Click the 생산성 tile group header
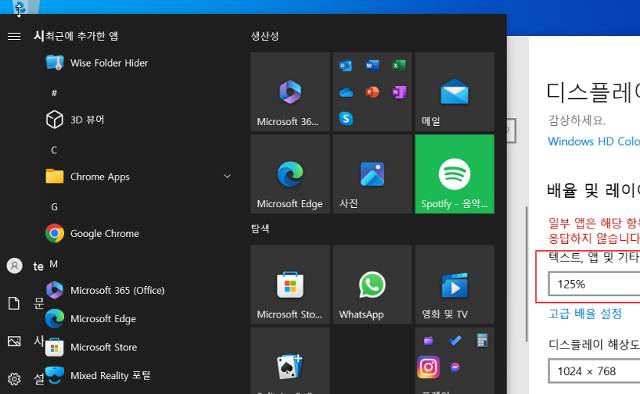640x394 pixels. pos(265,36)
